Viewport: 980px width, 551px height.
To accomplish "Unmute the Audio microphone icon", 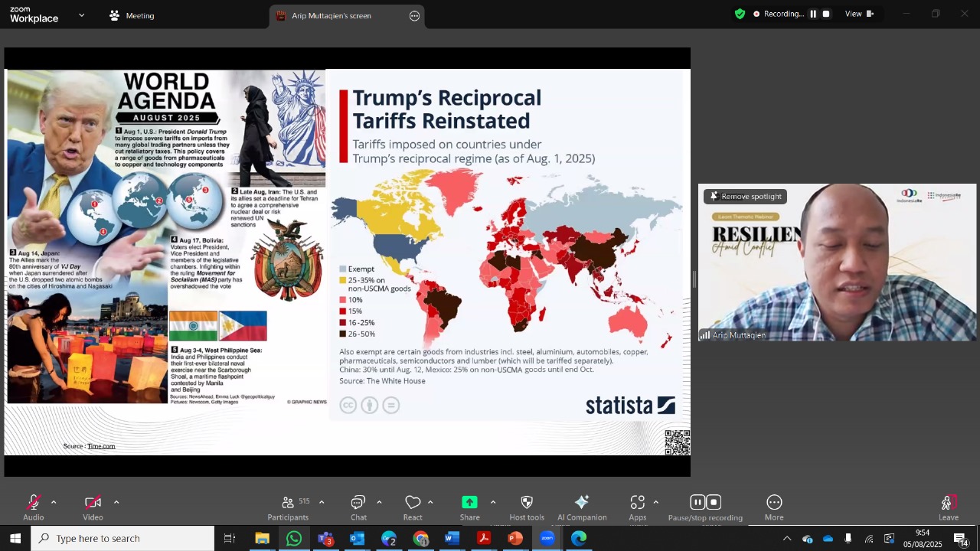I will pyautogui.click(x=33, y=503).
